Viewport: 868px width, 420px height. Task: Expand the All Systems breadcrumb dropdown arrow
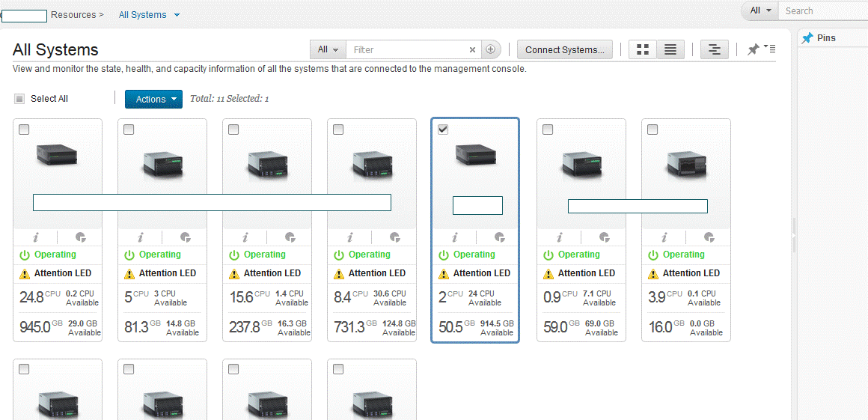point(177,15)
